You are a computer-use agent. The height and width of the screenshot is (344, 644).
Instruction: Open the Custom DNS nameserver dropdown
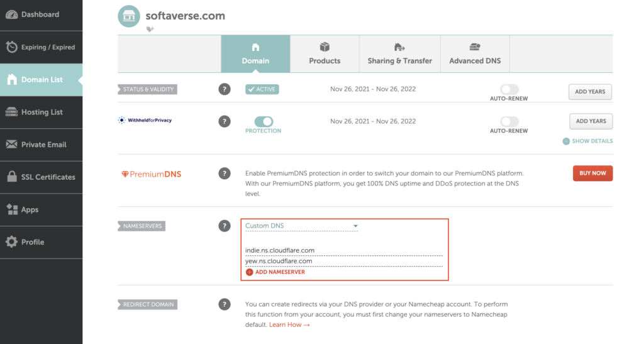[x=301, y=226]
